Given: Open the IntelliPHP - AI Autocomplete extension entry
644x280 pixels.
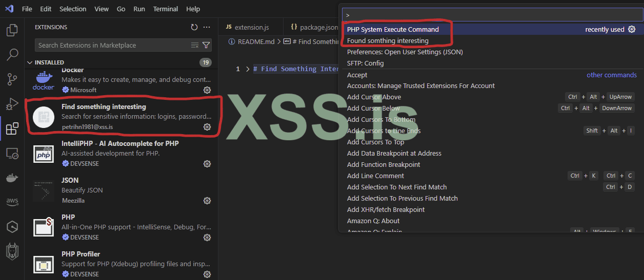Looking at the screenshot, I should (122, 154).
